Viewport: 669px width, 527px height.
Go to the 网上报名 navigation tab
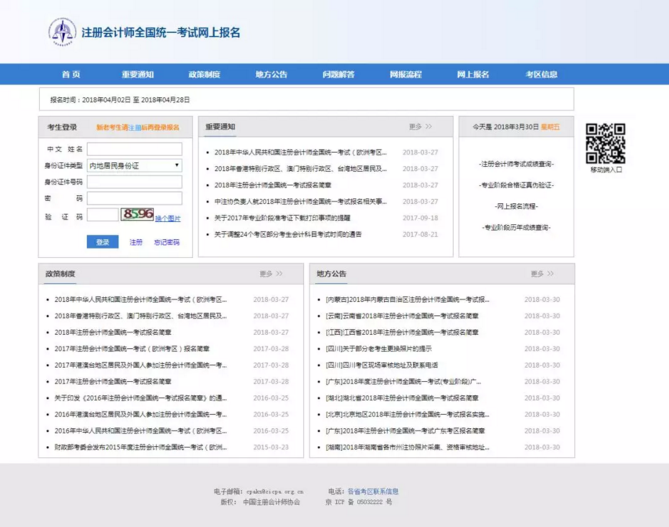click(x=473, y=75)
